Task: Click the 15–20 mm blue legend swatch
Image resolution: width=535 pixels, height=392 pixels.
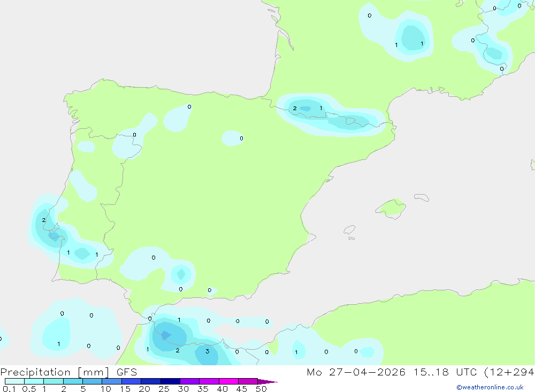Action: pos(132,381)
